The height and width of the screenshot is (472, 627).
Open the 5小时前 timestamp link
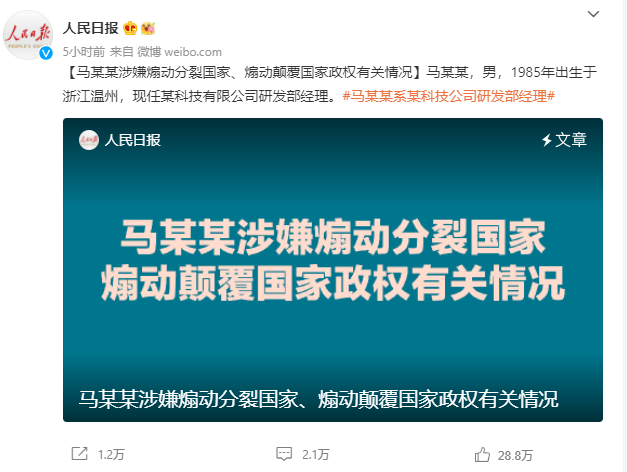click(84, 52)
